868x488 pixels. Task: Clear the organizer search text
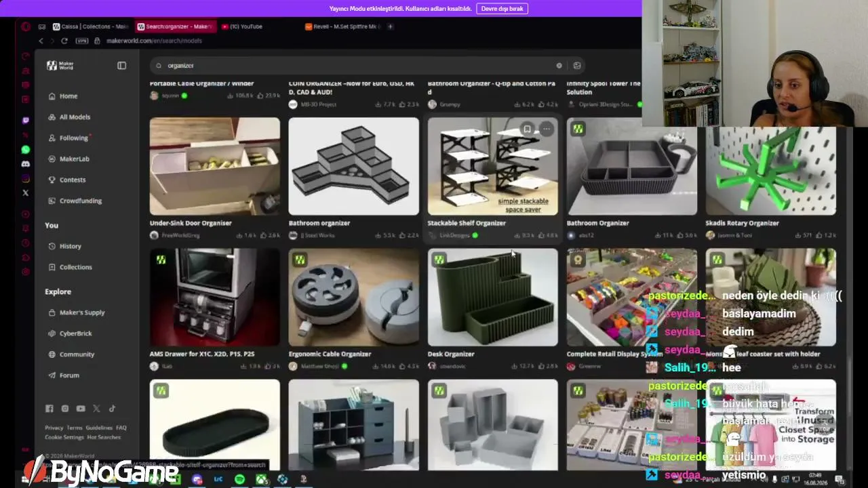(559, 66)
